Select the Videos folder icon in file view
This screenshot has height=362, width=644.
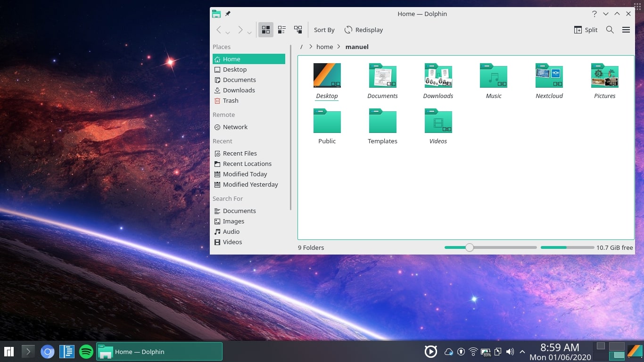pyautogui.click(x=438, y=121)
